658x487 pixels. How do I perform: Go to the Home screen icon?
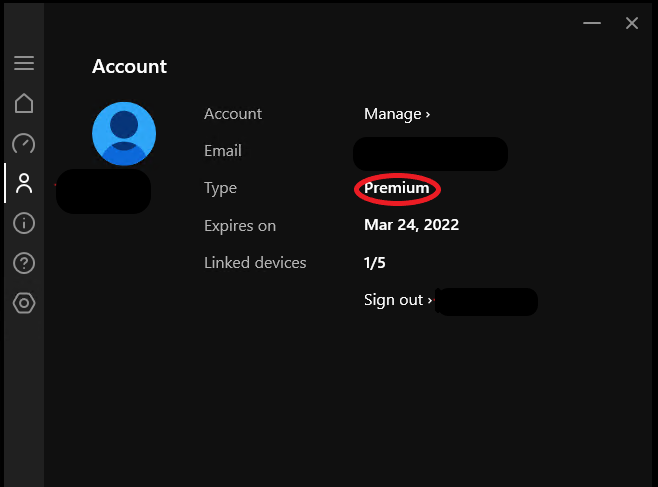pyautogui.click(x=24, y=103)
